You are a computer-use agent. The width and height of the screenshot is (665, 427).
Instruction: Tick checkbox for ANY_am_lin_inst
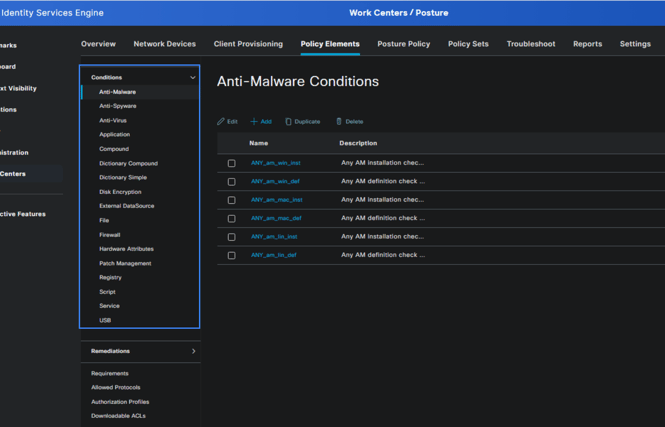click(232, 237)
